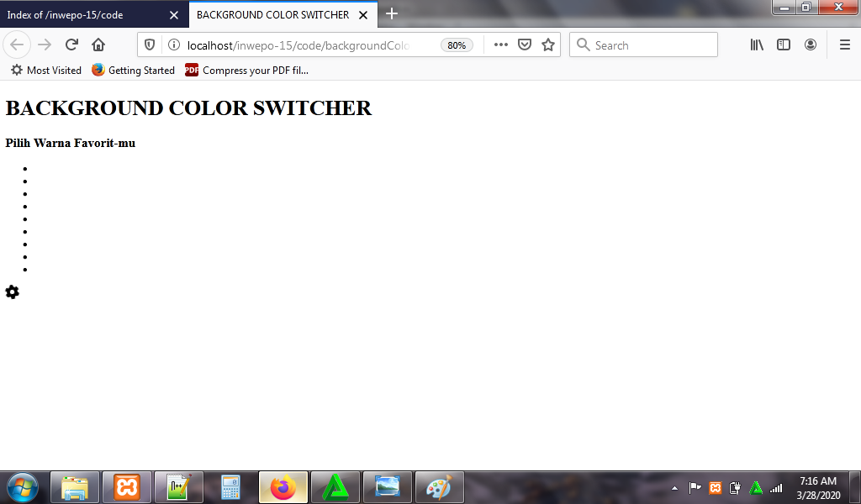Click the gear settings icon on the page

[x=12, y=292]
